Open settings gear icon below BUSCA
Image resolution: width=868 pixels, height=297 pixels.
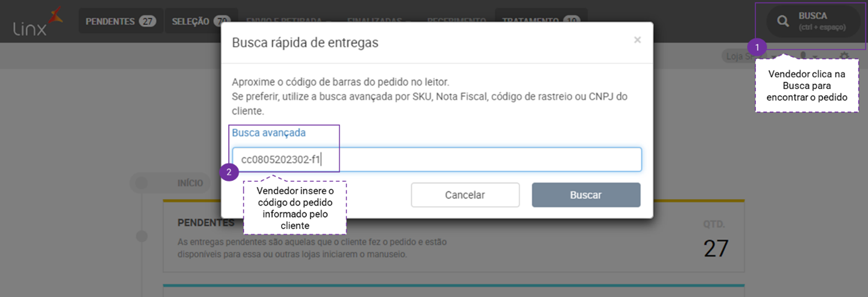click(x=844, y=56)
